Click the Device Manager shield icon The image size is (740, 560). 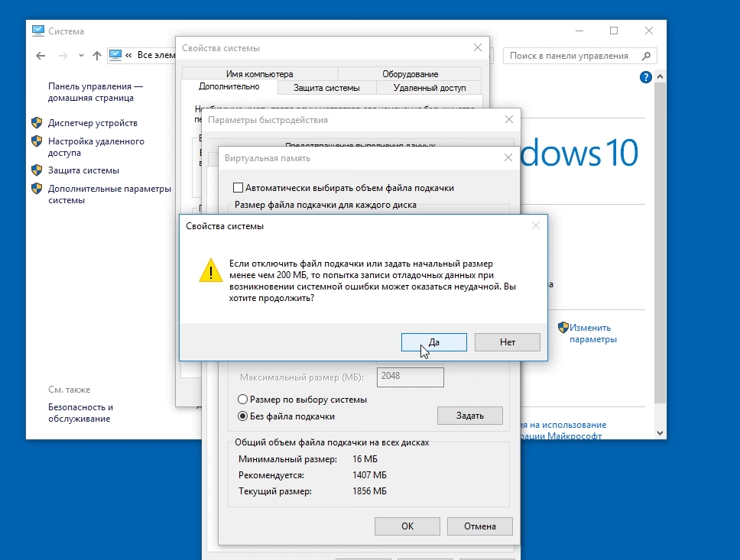tap(36, 123)
